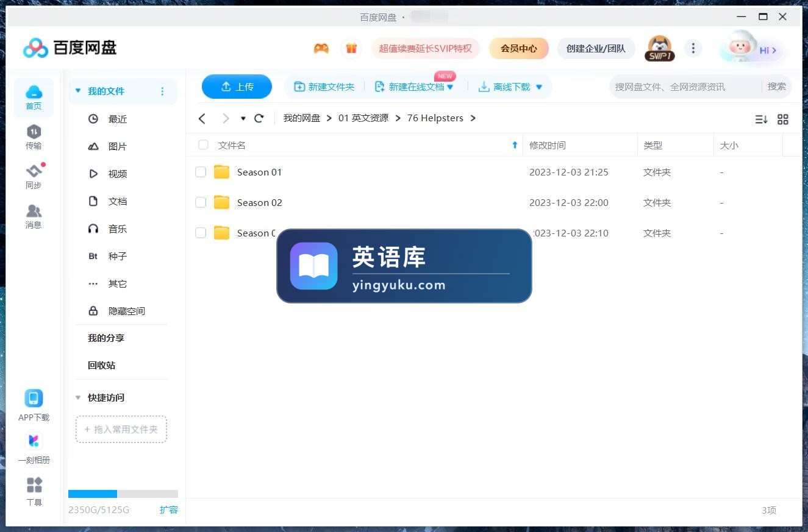Screen dimensions: 808x532
Task: Click the Baidu Netdisk logo
Action: pyautogui.click(x=70, y=48)
